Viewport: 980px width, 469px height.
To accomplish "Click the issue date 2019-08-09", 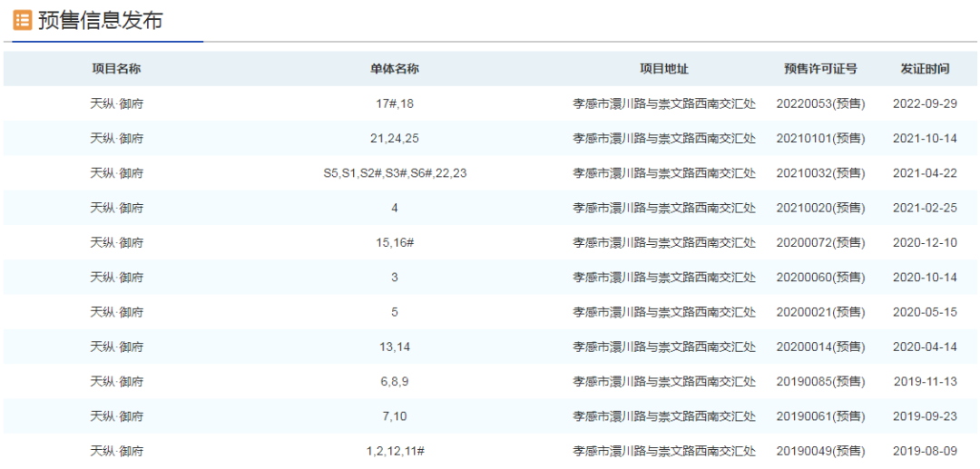I will pyautogui.click(x=925, y=451).
